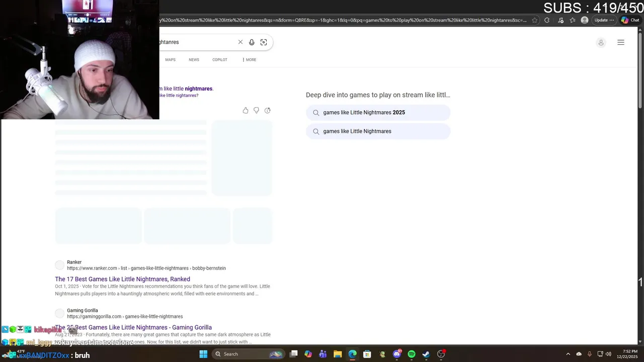The image size is (644, 362).
Task: Launch Copilot from the taskbar
Action: (308, 354)
